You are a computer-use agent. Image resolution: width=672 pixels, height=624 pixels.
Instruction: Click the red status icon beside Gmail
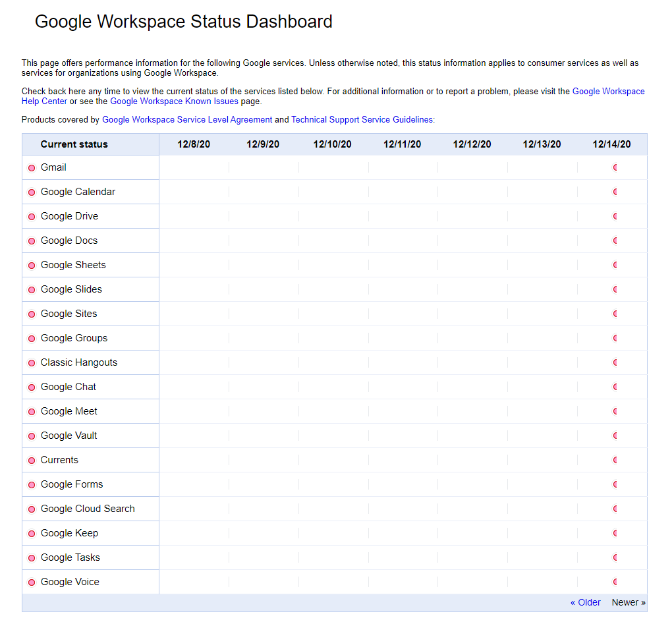32,168
